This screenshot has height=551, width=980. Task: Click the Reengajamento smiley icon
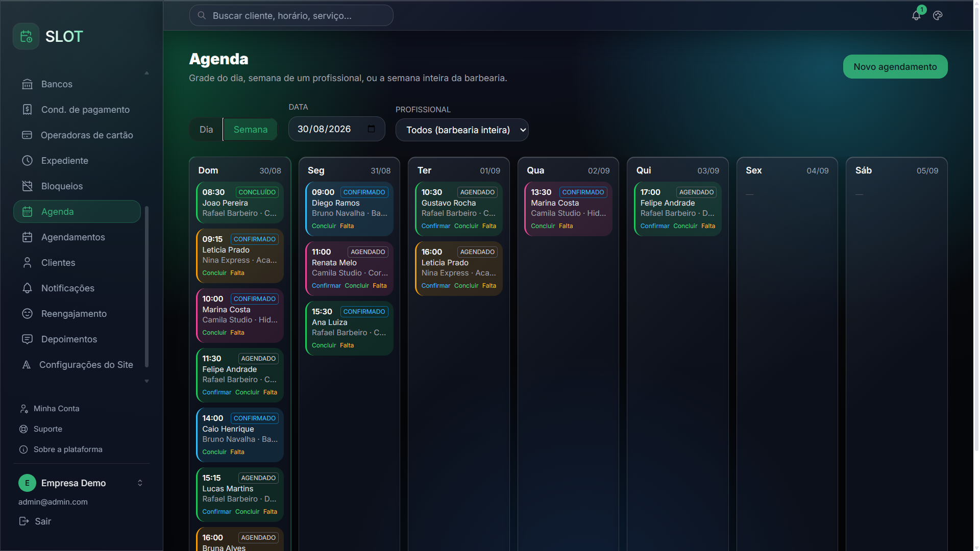pyautogui.click(x=28, y=314)
